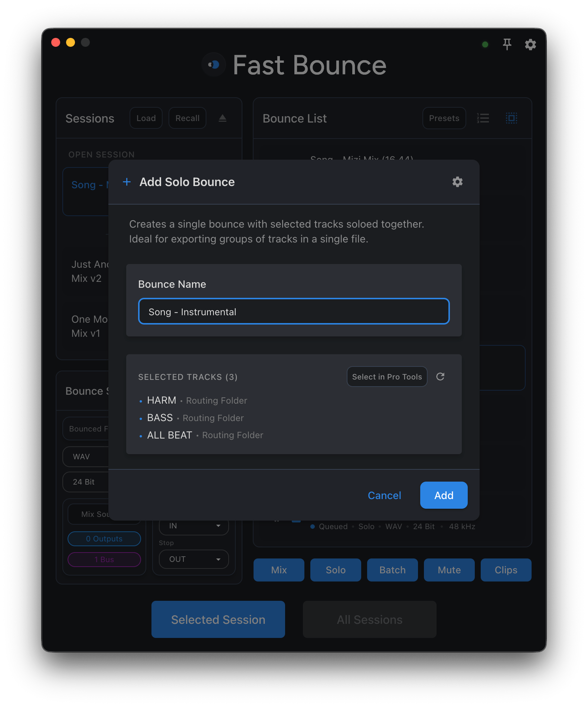Click the eject triangle icon in Sessions
This screenshot has height=707, width=588.
click(222, 118)
